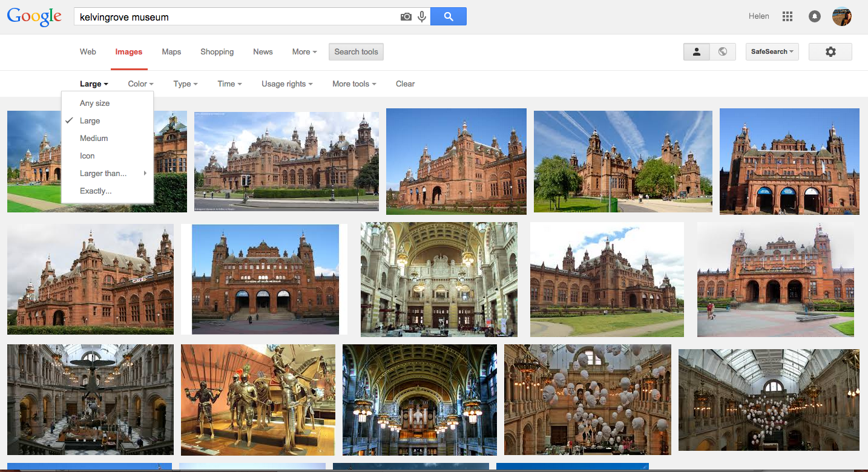
Task: Open the notifications bell
Action: coord(814,16)
